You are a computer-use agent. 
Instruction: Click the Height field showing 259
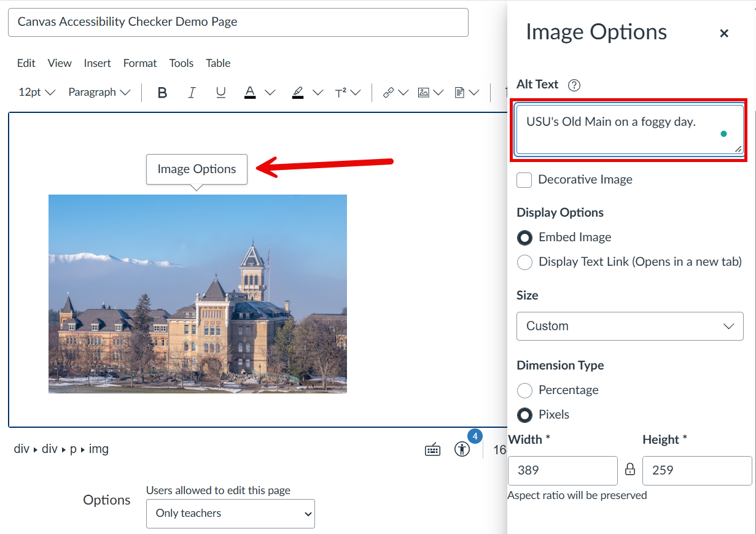pos(697,471)
